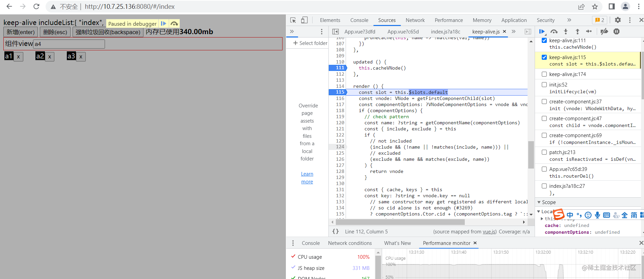Open the Chrome three-dot menu

(x=639, y=6)
